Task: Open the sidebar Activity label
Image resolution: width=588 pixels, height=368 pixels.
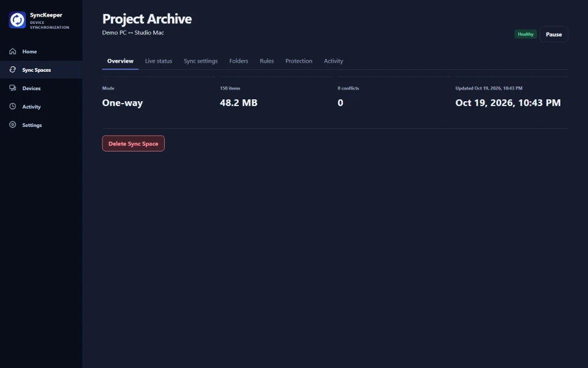Action: pyautogui.click(x=31, y=107)
